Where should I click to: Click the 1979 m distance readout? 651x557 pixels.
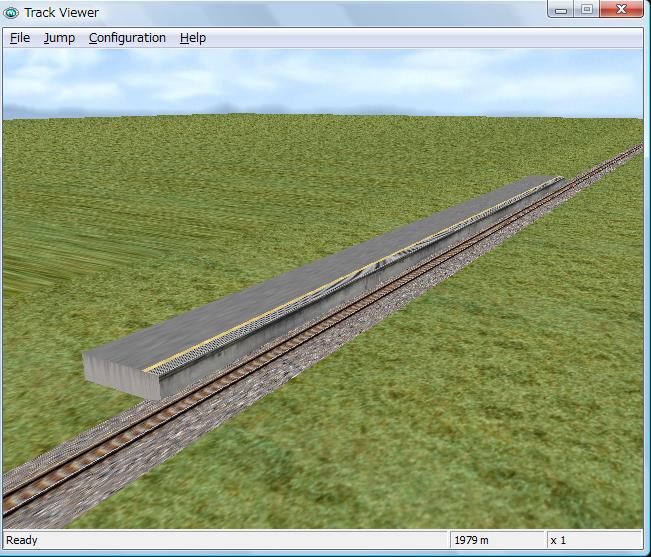coord(472,540)
